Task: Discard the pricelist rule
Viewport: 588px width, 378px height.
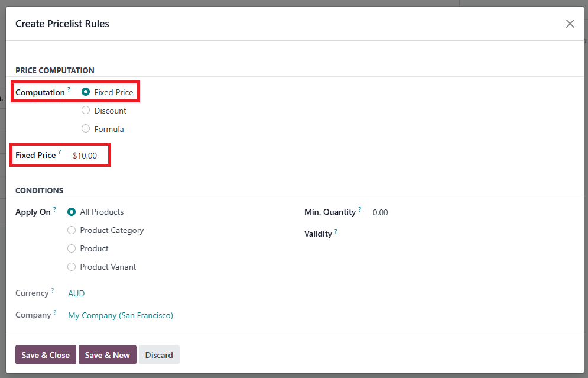Action: click(x=159, y=355)
